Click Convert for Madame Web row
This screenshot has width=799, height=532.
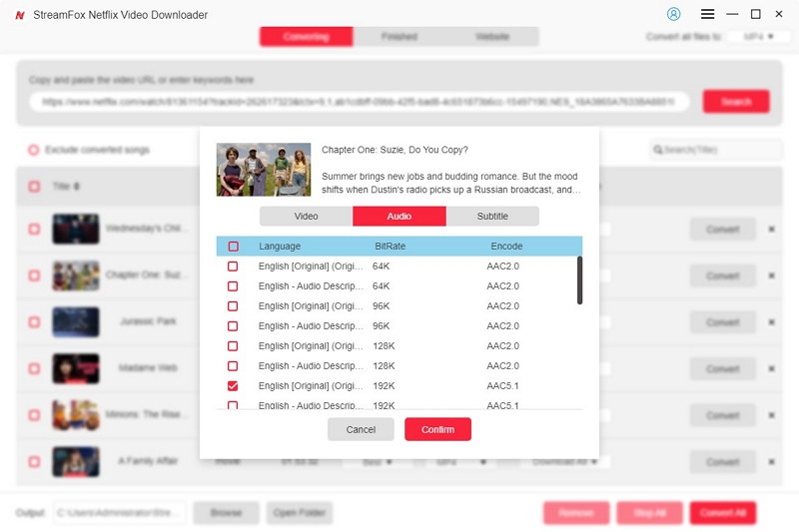point(722,368)
